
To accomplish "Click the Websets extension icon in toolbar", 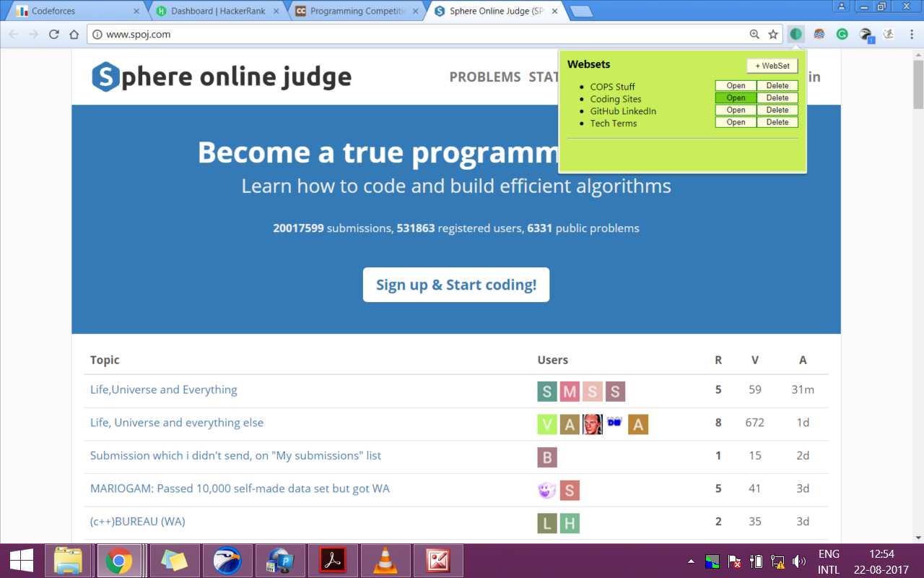I will [x=796, y=34].
